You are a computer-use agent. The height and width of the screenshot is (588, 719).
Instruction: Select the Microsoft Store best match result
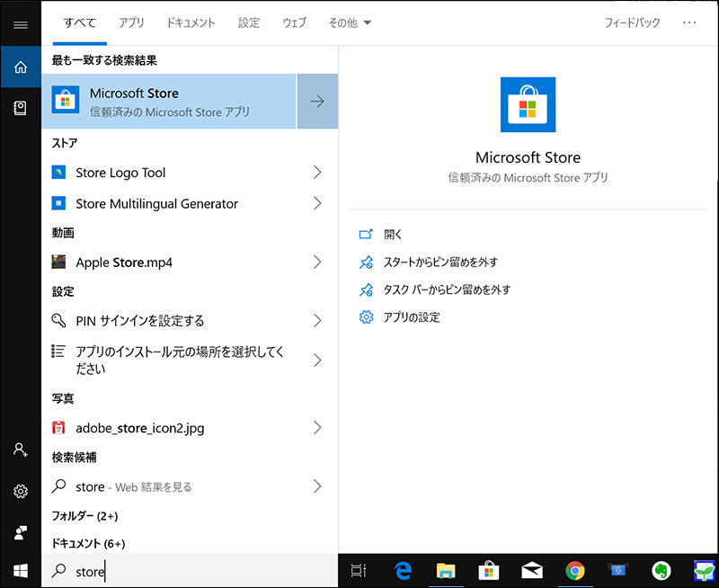pyautogui.click(x=169, y=101)
